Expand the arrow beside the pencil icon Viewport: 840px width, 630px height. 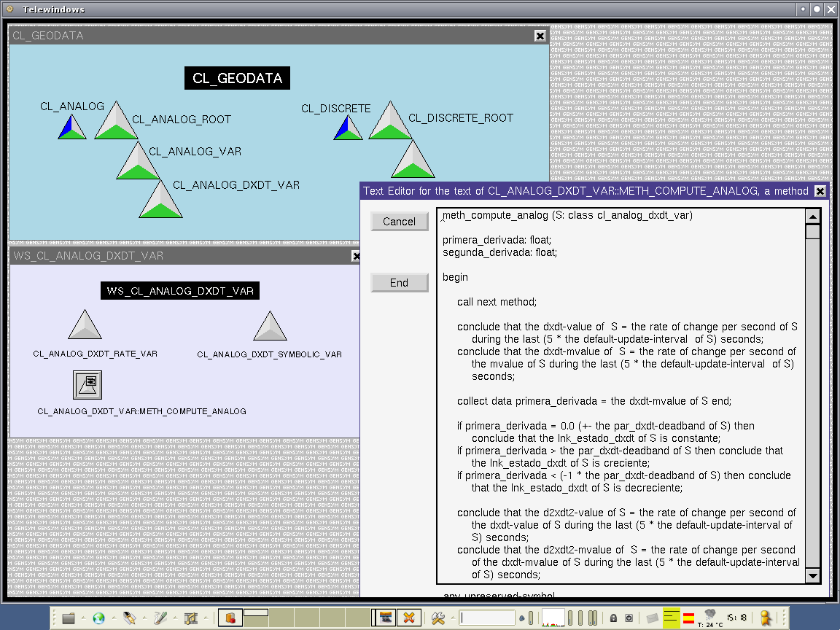[x=175, y=618]
